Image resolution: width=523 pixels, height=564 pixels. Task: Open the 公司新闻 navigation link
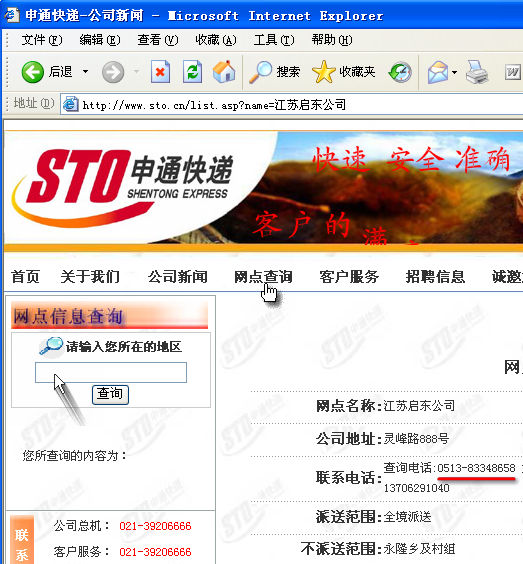(x=178, y=277)
